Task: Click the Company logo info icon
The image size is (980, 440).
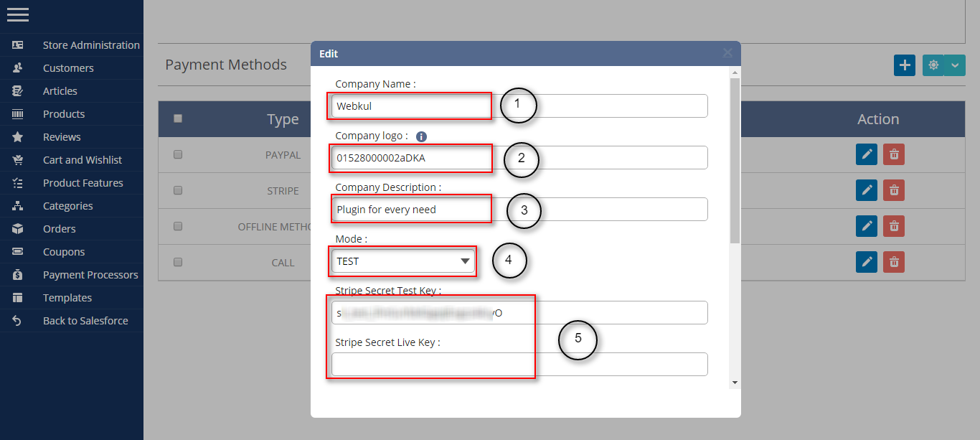Action: pos(422,136)
